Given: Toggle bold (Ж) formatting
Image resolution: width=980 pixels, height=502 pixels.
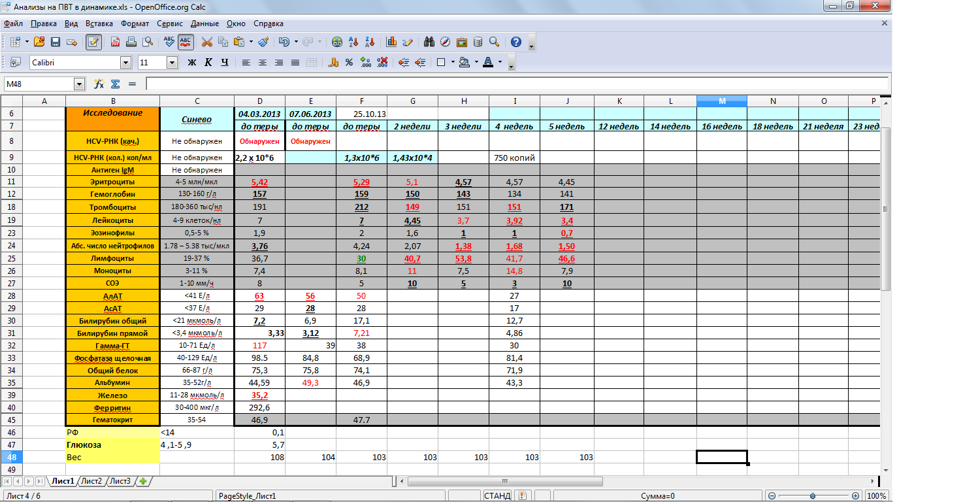Looking at the screenshot, I should pyautogui.click(x=192, y=62).
